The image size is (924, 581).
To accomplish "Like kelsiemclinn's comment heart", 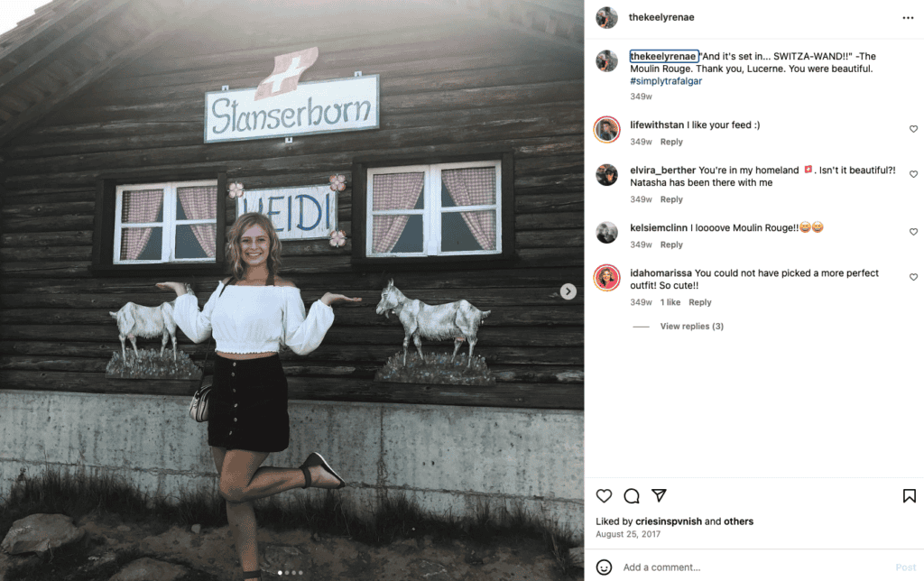I will click(913, 232).
